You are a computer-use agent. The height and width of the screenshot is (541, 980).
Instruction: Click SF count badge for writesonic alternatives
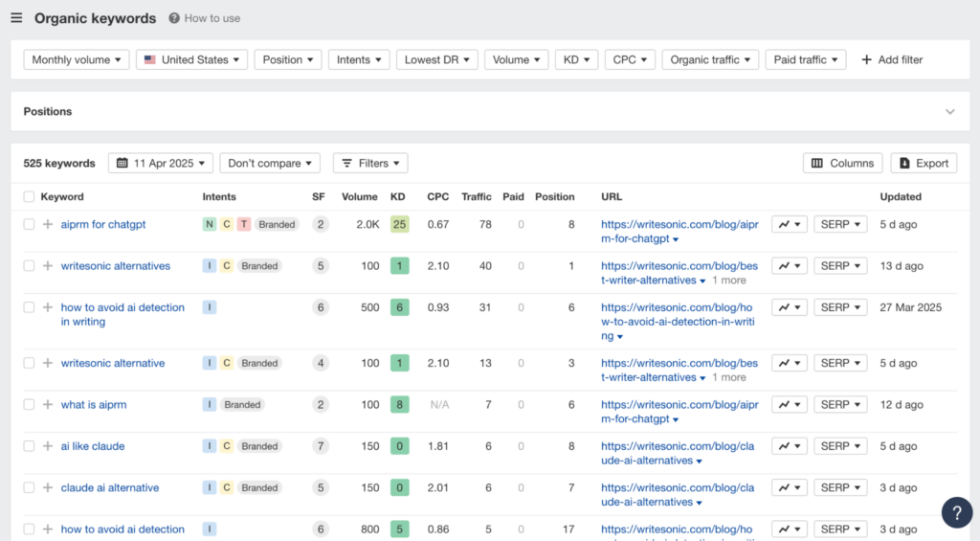(321, 266)
